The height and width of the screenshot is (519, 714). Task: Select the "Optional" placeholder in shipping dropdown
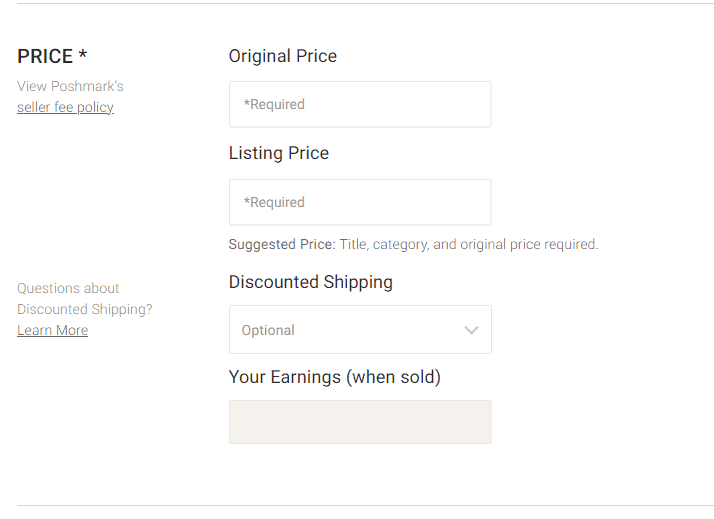click(x=268, y=330)
